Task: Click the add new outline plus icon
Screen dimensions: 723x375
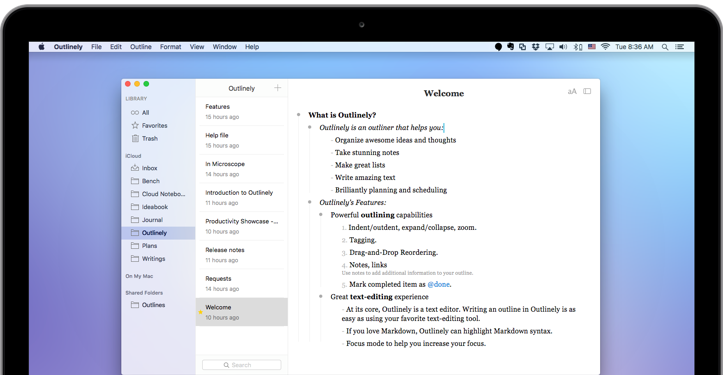Action: click(278, 88)
